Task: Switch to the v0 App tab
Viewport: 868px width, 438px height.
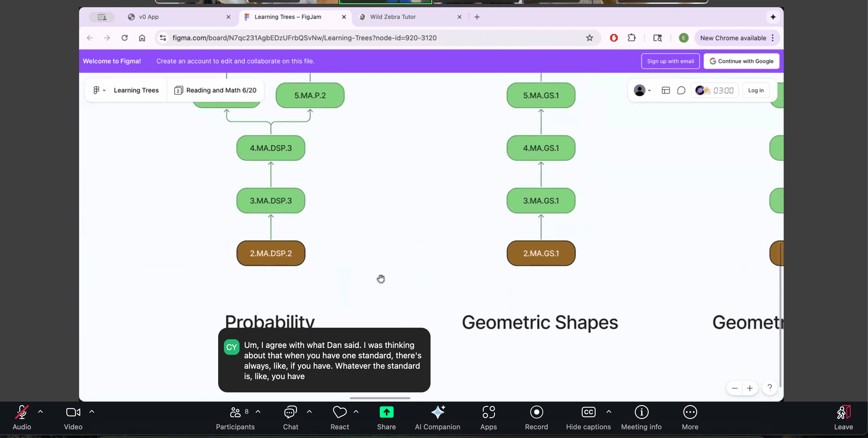Action: coord(149,17)
